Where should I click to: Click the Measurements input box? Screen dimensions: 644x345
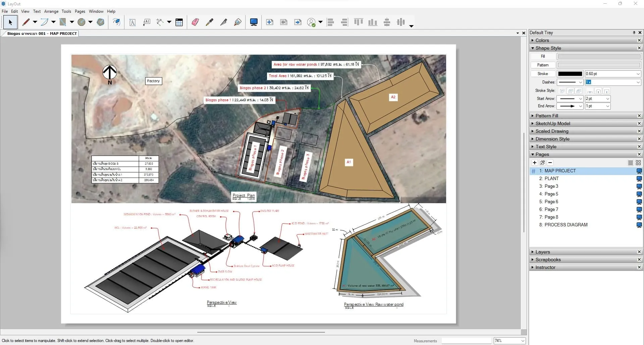(466, 341)
